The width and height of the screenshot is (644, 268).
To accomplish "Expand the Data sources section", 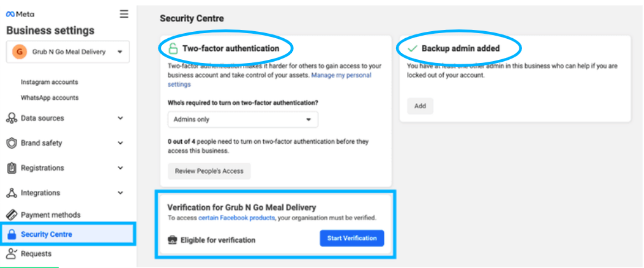I will 120,118.
